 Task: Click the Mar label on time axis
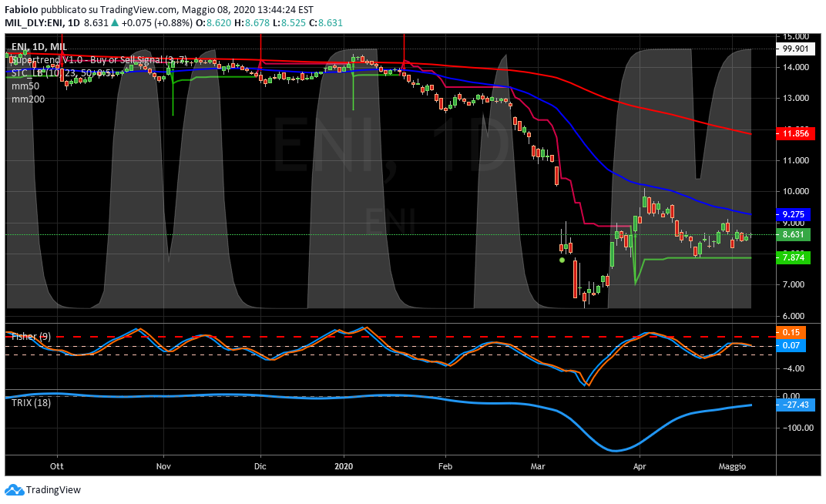click(x=538, y=466)
